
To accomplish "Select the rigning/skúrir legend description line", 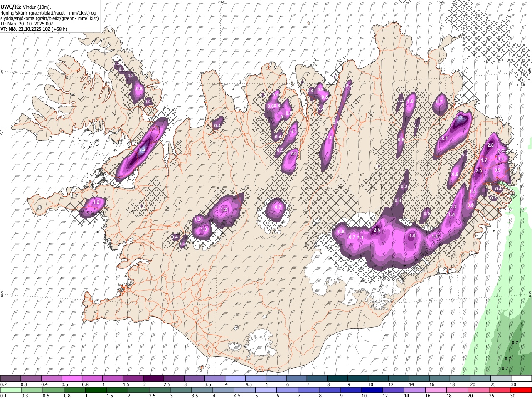I will pos(48,13).
